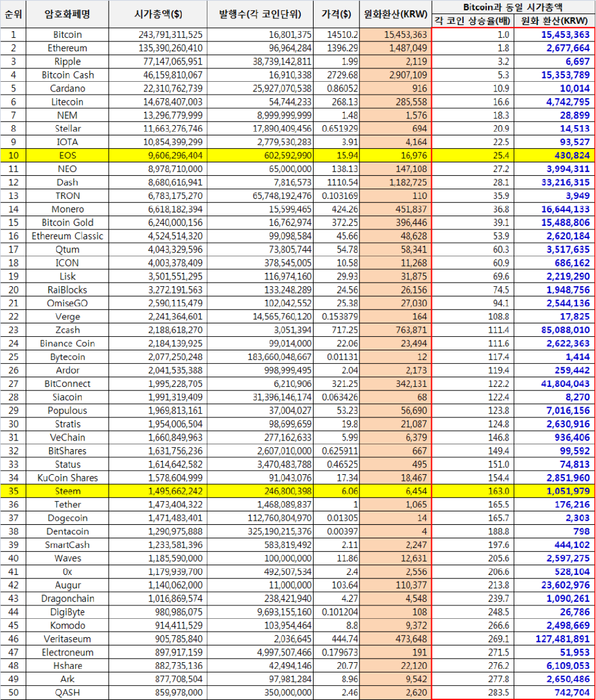
Task: Select Dentacoin price cell 0.00397
Action: (336, 531)
